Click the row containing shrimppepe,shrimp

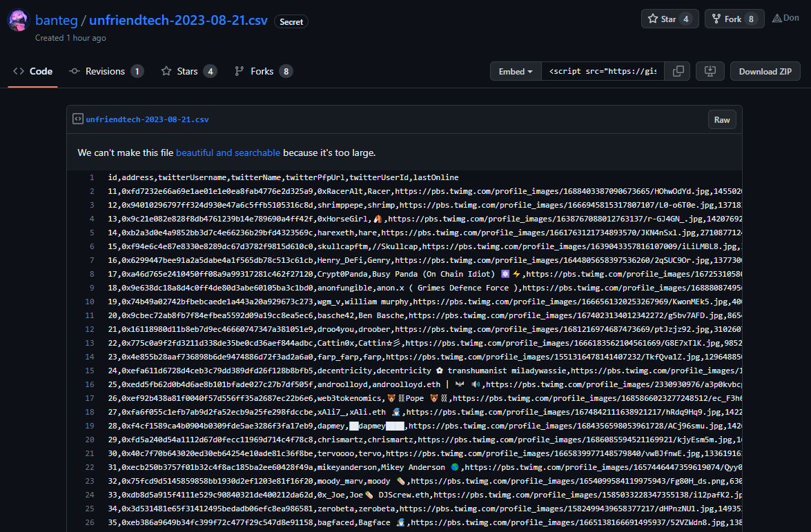pos(424,205)
